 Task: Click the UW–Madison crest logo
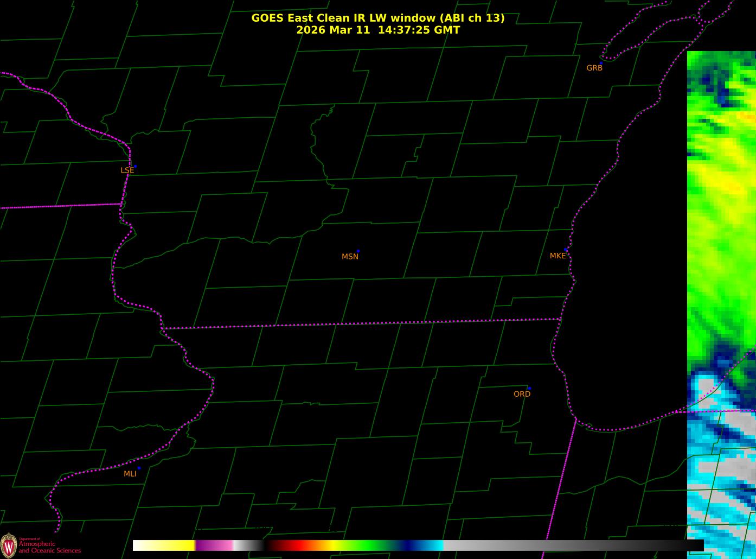9,545
